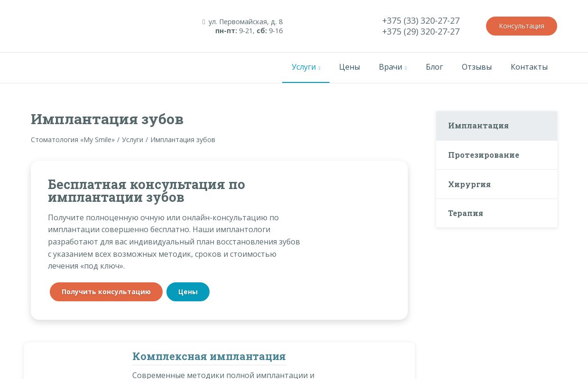
Task: Open the Услуги navigation menu
Action: [x=303, y=67]
